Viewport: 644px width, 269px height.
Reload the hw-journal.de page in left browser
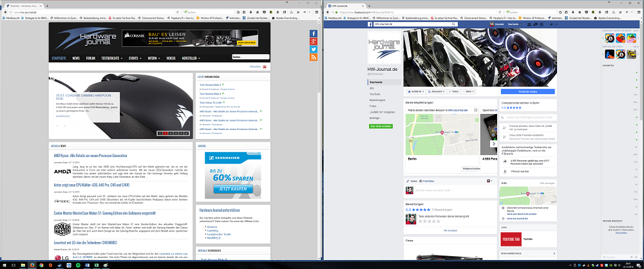point(178,12)
